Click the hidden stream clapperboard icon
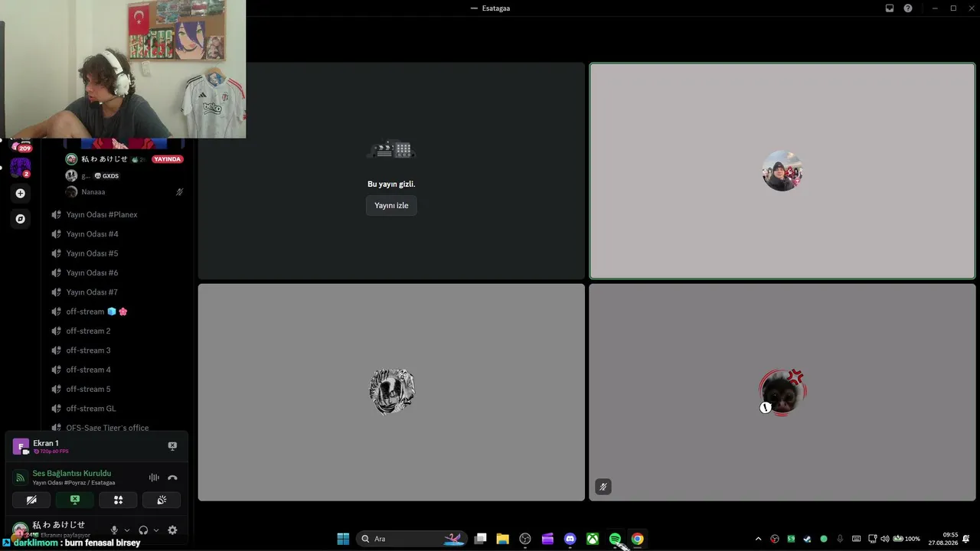 (x=391, y=150)
